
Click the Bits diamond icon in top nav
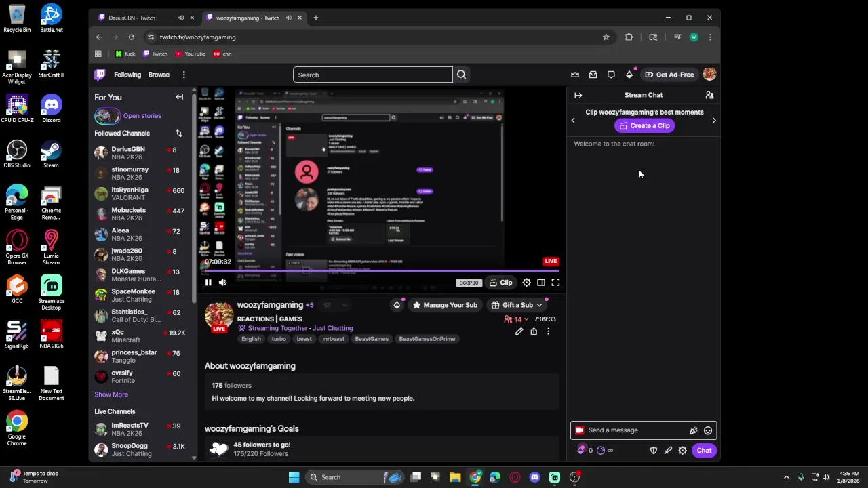[x=629, y=75]
